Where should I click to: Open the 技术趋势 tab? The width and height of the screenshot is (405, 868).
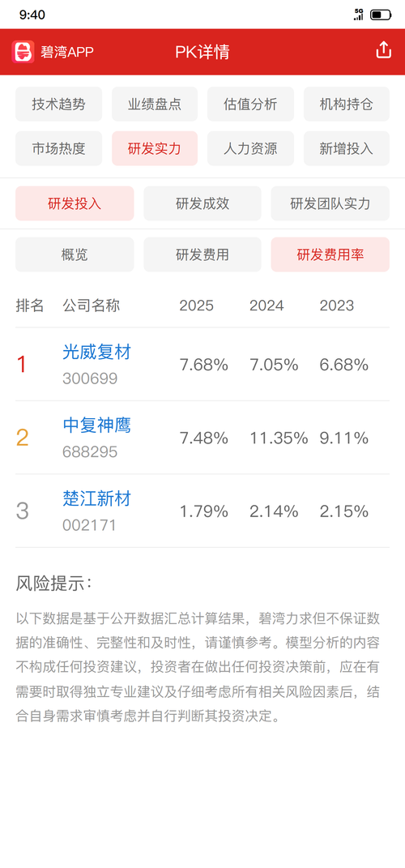pyautogui.click(x=58, y=104)
